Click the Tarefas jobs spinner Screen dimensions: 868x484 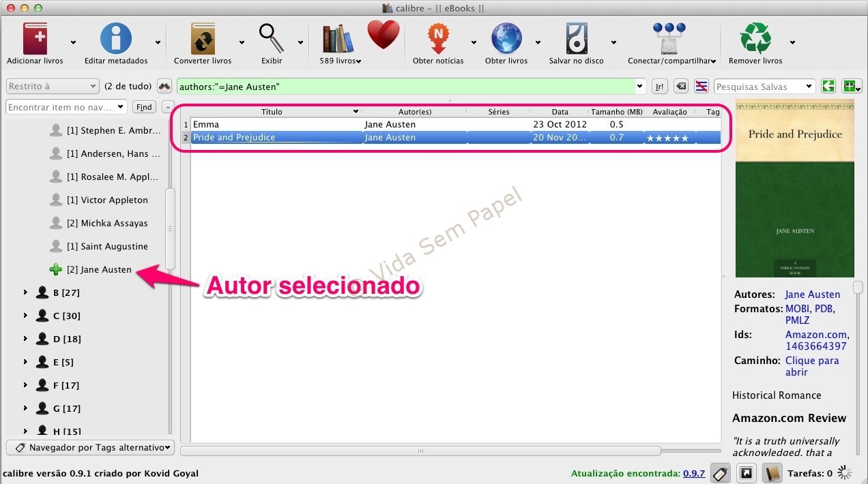pyautogui.click(x=845, y=473)
